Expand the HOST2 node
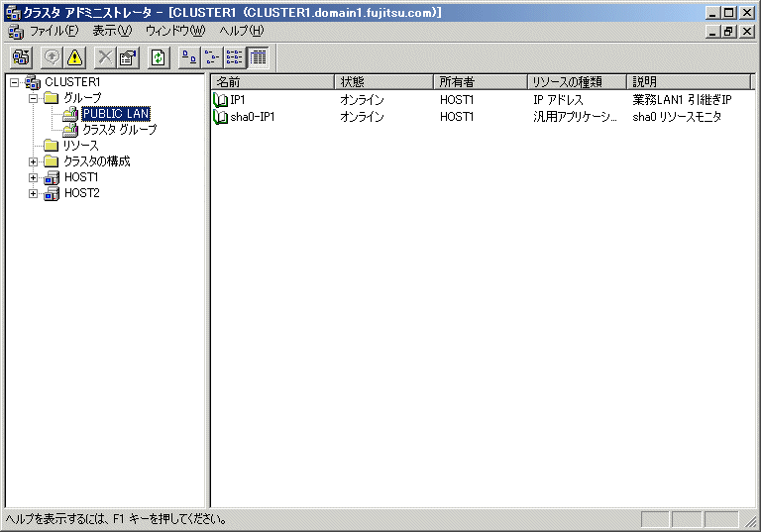Screen dimensions: 761x532 click(x=34, y=193)
